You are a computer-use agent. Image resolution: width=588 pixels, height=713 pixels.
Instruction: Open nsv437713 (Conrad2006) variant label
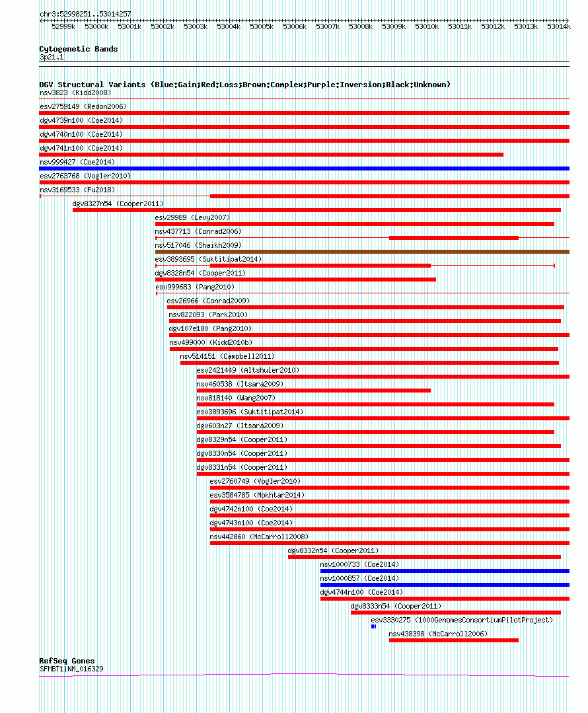[x=198, y=231]
